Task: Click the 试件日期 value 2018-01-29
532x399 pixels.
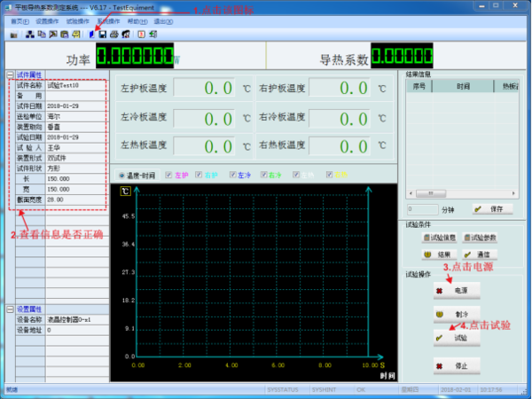Action: pyautogui.click(x=77, y=106)
